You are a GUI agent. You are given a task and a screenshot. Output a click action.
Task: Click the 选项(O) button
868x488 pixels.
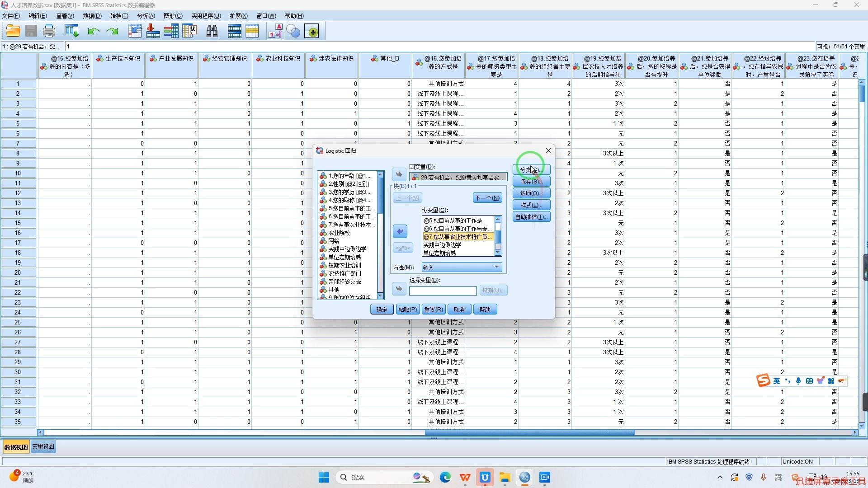pyautogui.click(x=531, y=193)
